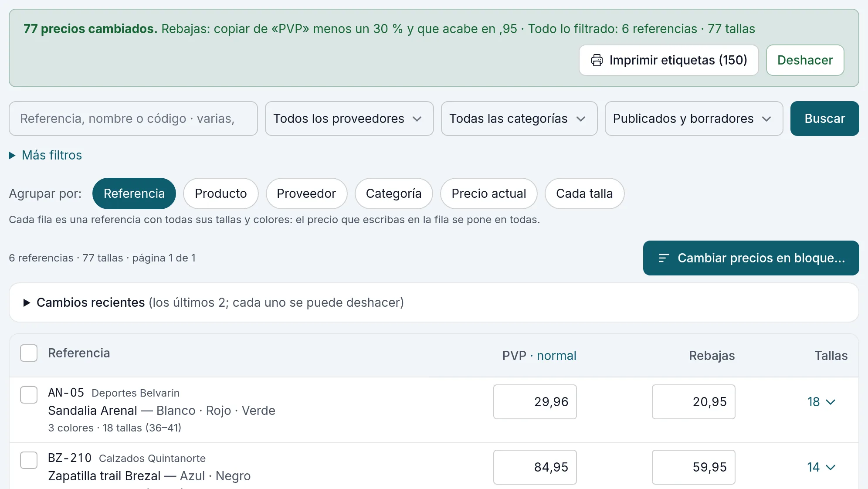Click the normal link next to PVP

coord(556,356)
